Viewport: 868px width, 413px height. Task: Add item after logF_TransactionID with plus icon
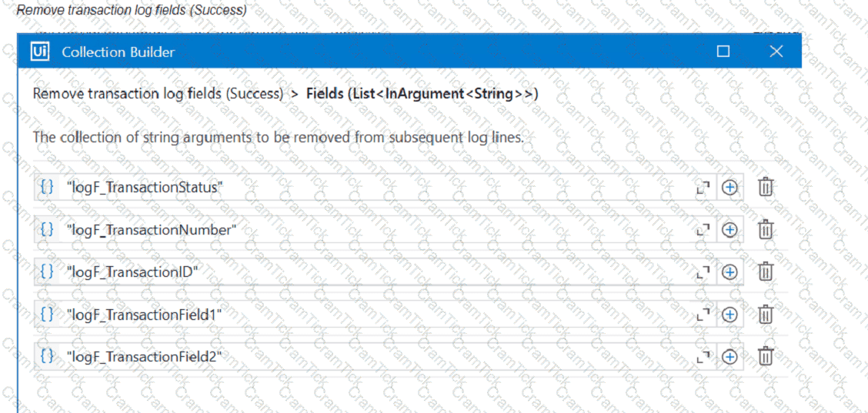point(730,272)
